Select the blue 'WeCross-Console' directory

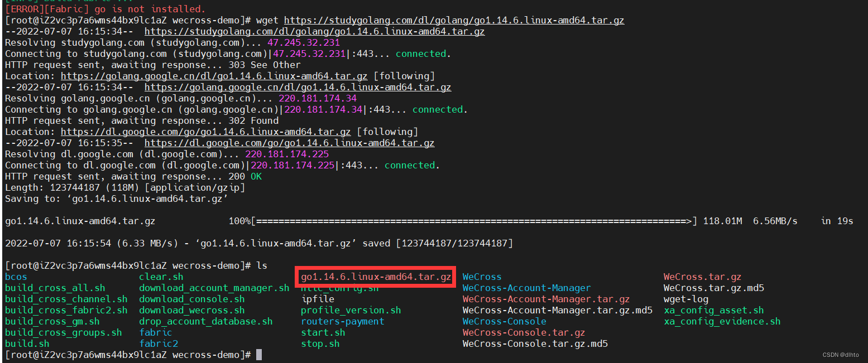(x=505, y=322)
